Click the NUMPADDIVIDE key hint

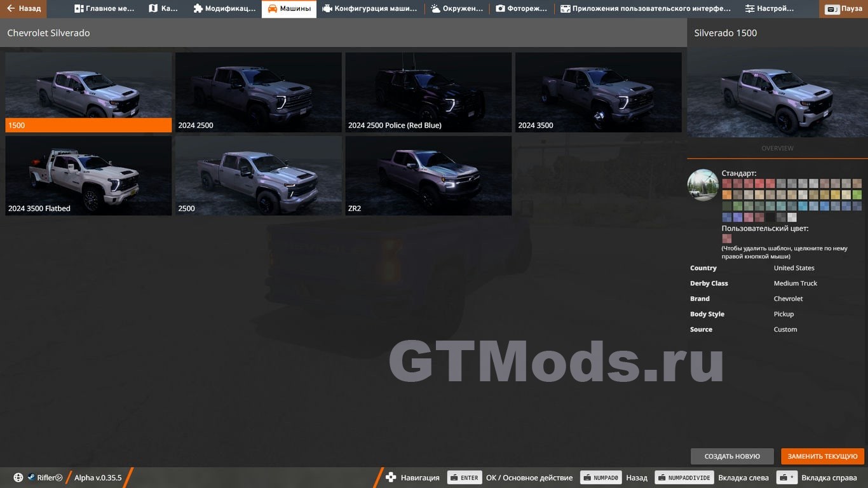click(684, 478)
